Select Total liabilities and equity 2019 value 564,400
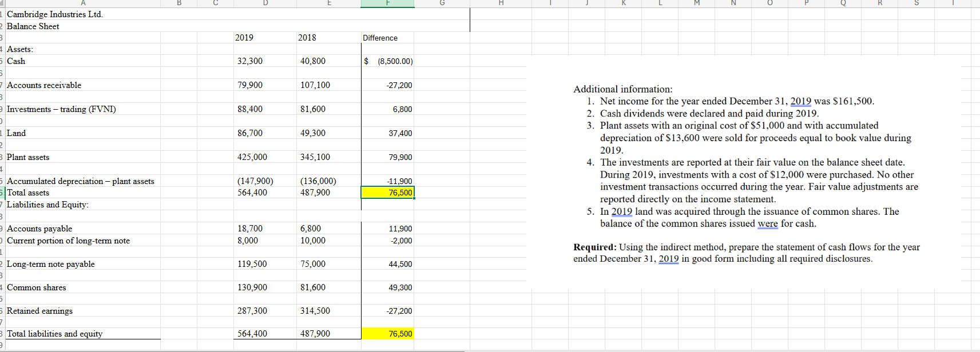Viewport: 980px width, 352px height. [252, 334]
